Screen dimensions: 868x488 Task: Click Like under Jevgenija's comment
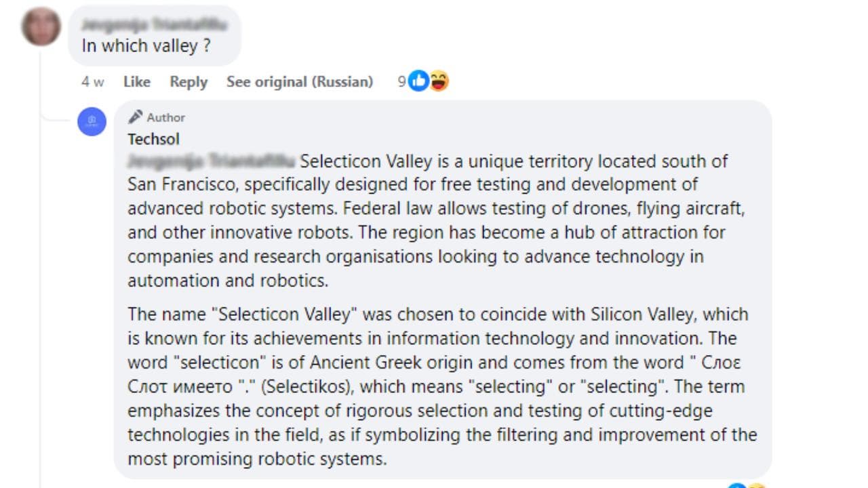point(136,81)
